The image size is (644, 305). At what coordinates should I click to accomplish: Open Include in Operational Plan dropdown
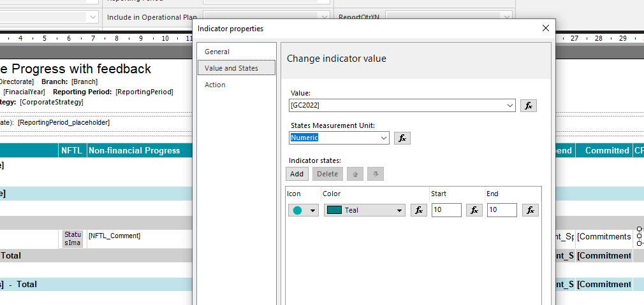coord(325,17)
